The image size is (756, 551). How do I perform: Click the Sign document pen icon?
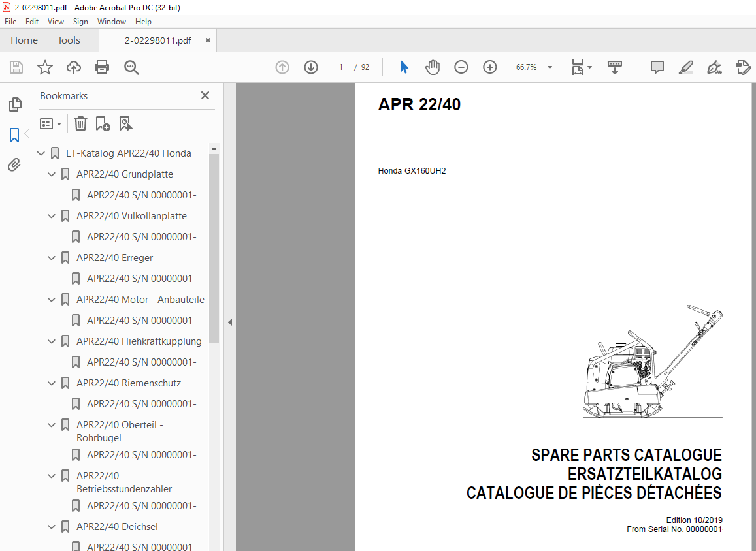point(714,67)
